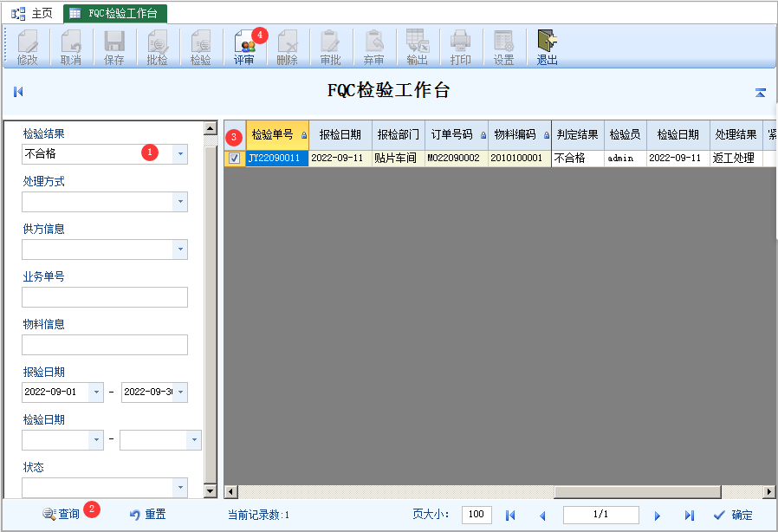
Task: Click the horizontal scrollbar thumb of the grid
Action: click(637, 492)
